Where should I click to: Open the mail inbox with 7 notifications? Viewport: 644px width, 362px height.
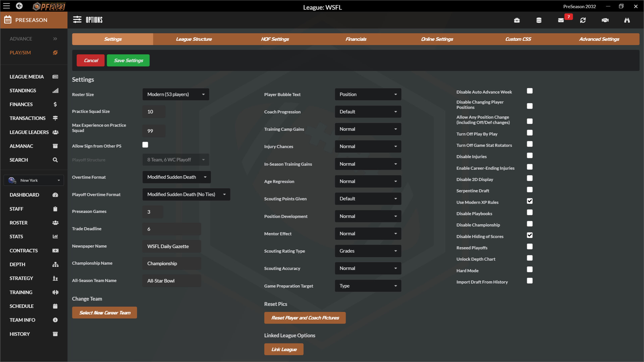[x=561, y=20]
